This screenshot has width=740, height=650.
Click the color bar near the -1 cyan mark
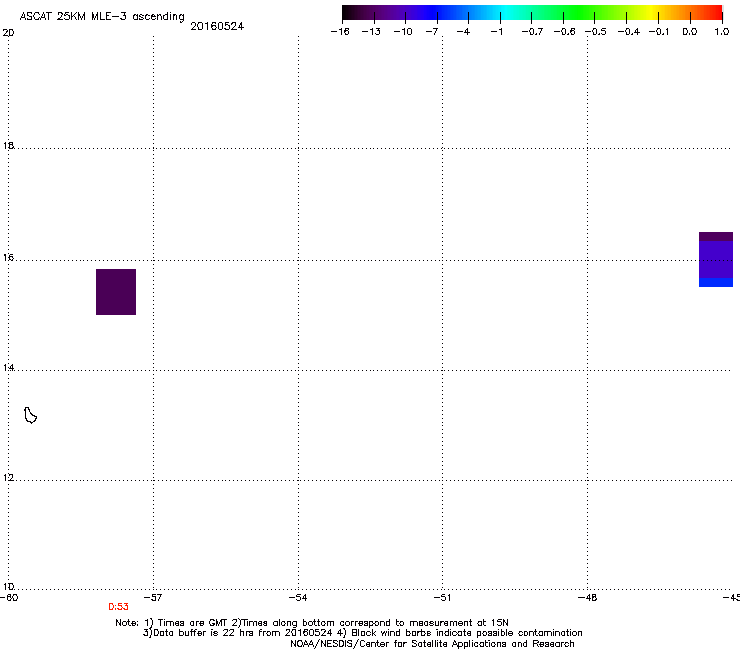click(x=500, y=13)
